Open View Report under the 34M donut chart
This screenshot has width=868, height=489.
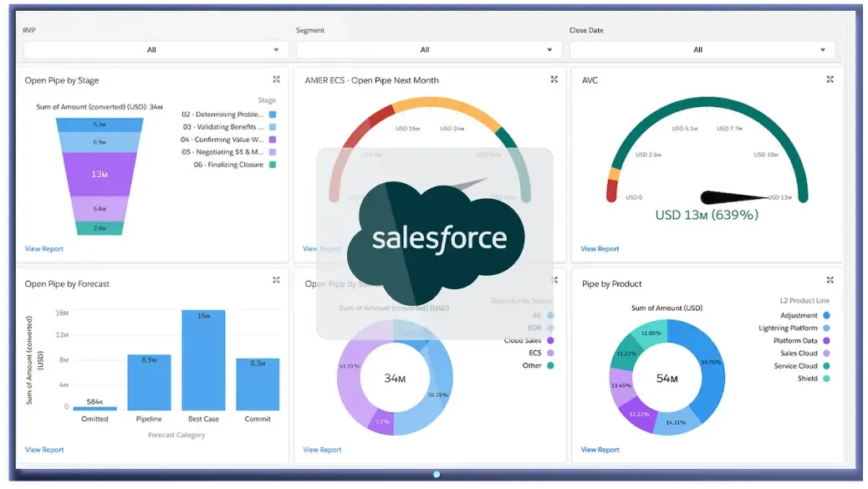(x=322, y=450)
